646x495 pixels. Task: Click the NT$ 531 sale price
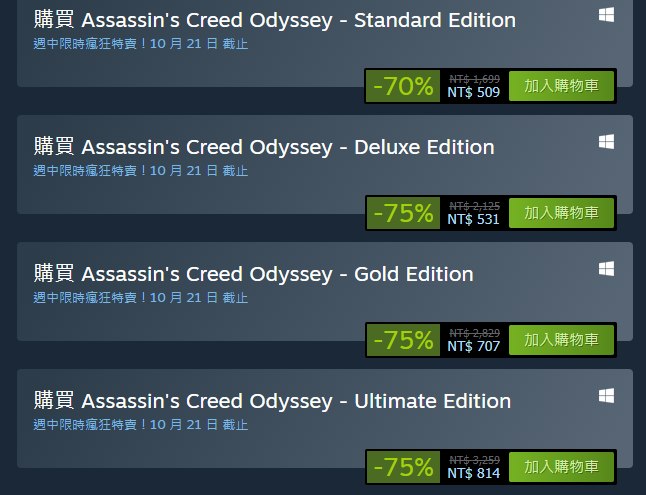473,220
